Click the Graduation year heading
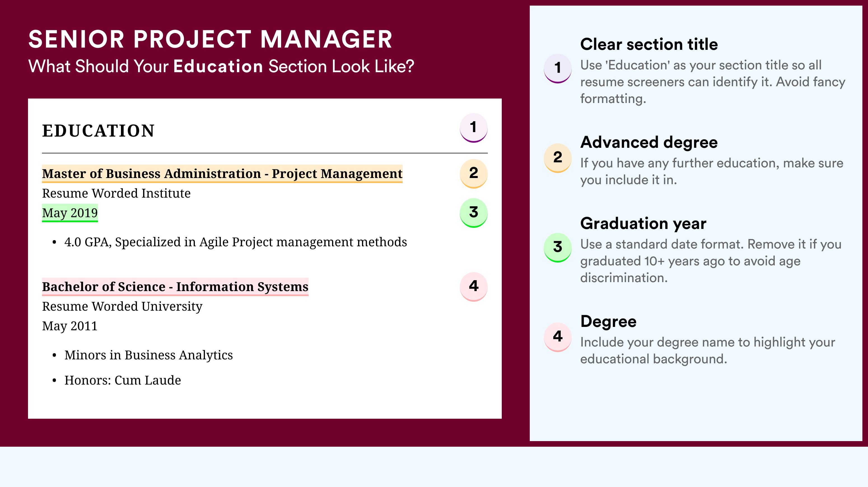 (x=643, y=223)
